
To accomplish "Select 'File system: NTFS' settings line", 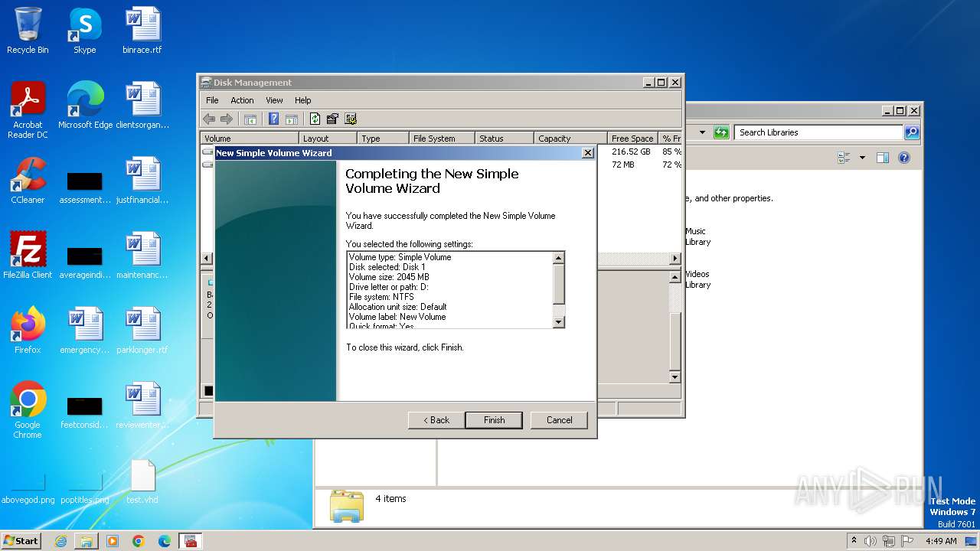I will [381, 297].
